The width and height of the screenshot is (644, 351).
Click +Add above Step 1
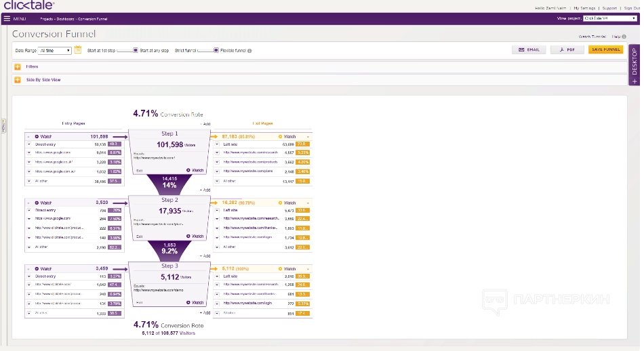205,123
